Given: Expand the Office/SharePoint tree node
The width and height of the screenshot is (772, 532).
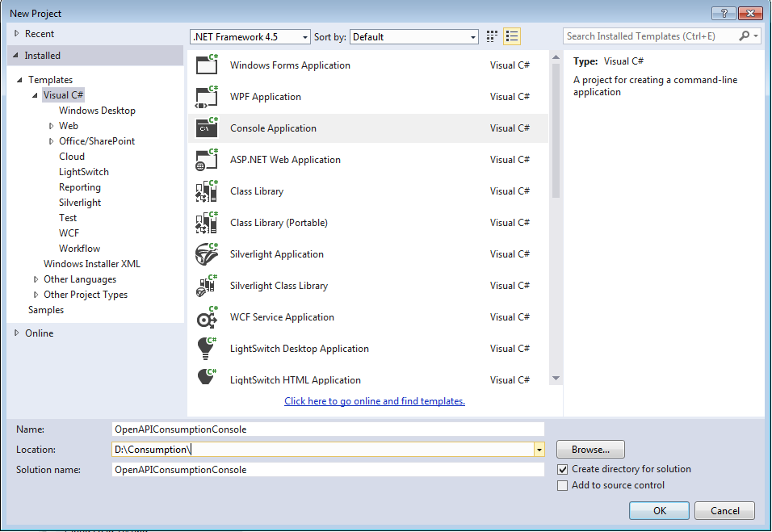Looking at the screenshot, I should 52,141.
